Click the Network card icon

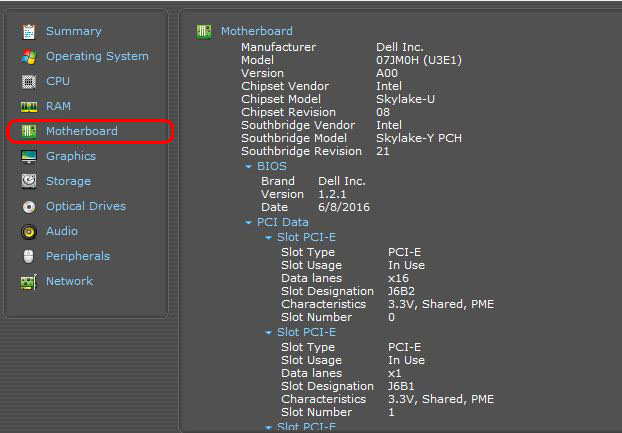coord(29,282)
